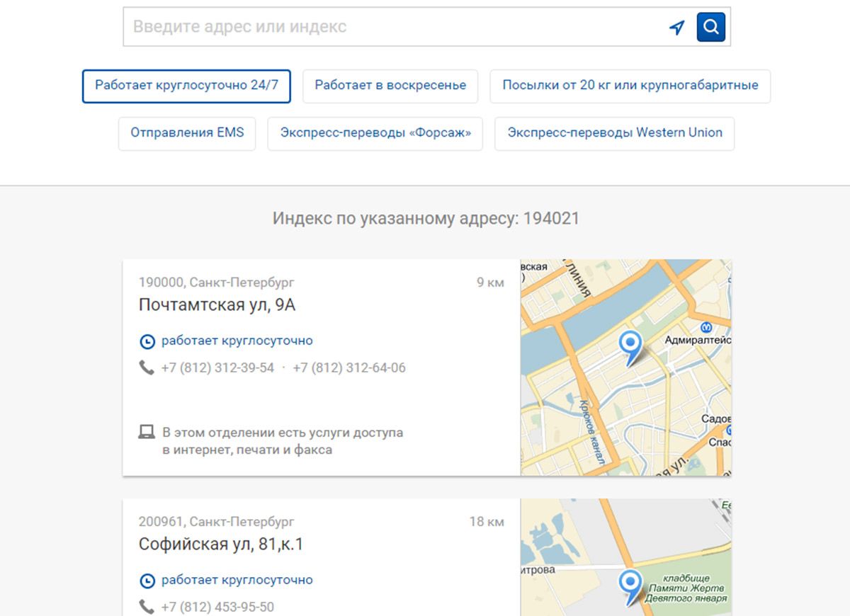
Task: Click the metro icon near Адмиралтейская label
Action: coord(706,327)
